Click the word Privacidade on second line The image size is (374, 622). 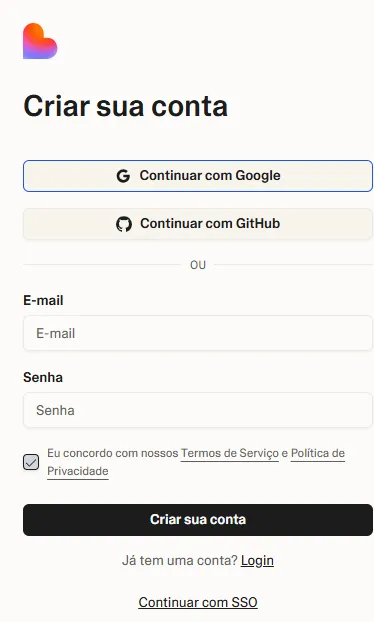[x=78, y=471]
